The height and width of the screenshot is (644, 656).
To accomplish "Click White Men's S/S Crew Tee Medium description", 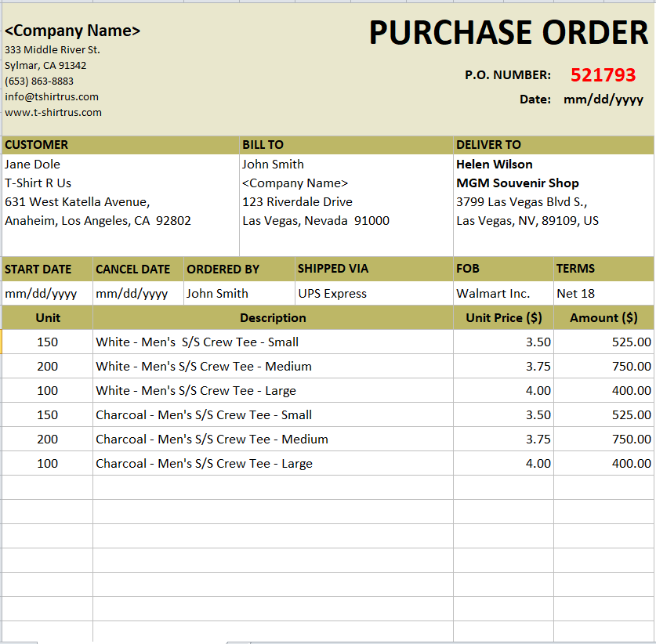I will [204, 367].
